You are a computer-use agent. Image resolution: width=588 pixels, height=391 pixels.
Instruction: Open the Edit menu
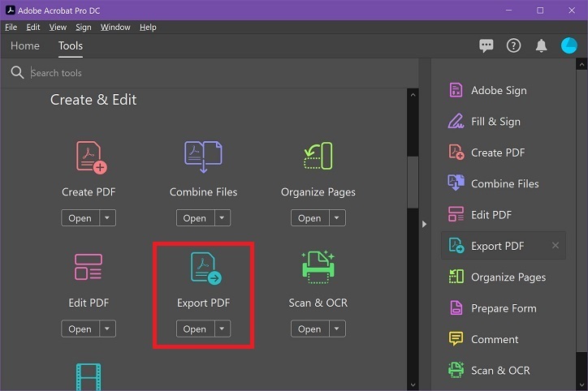[33, 28]
